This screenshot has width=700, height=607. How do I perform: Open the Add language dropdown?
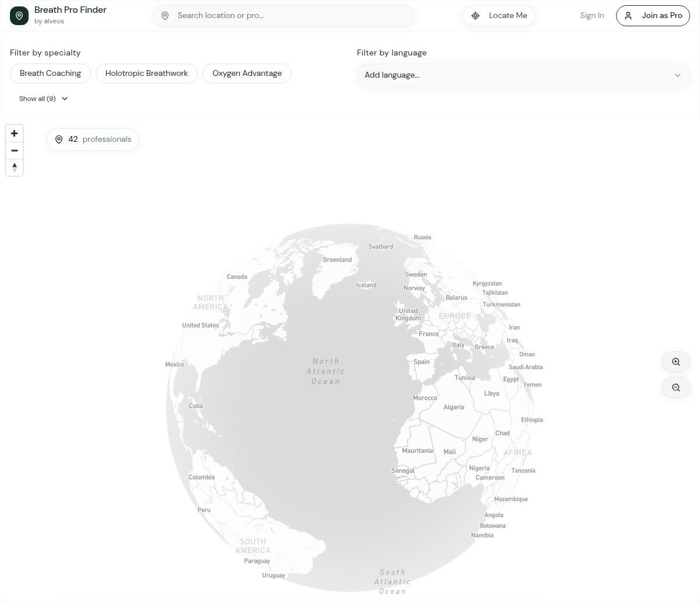pyautogui.click(x=523, y=75)
